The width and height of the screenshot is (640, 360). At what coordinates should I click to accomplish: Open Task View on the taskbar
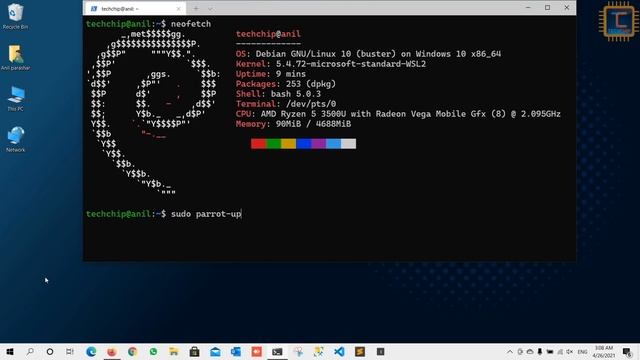pyautogui.click(x=70, y=351)
